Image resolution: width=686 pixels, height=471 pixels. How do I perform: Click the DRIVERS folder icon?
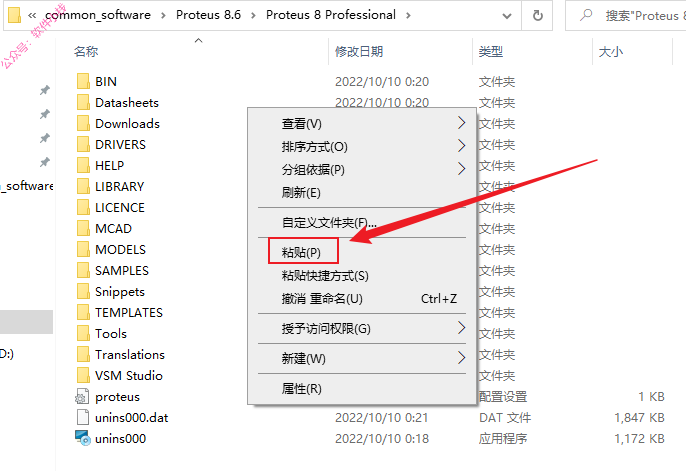(83, 144)
